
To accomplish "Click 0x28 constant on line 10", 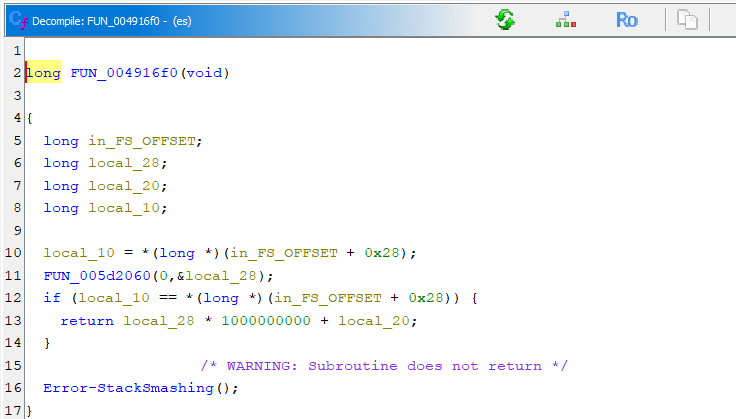I will tap(382, 253).
